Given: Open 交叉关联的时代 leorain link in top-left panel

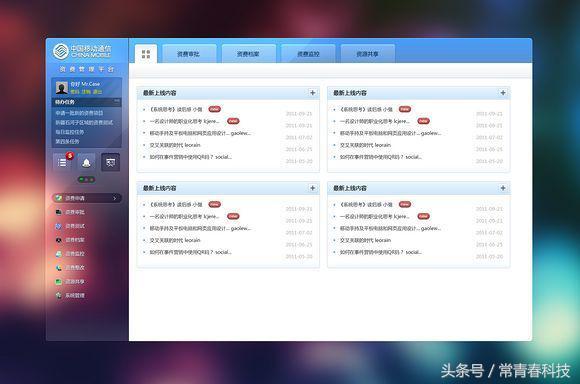Looking at the screenshot, I should [x=175, y=145].
